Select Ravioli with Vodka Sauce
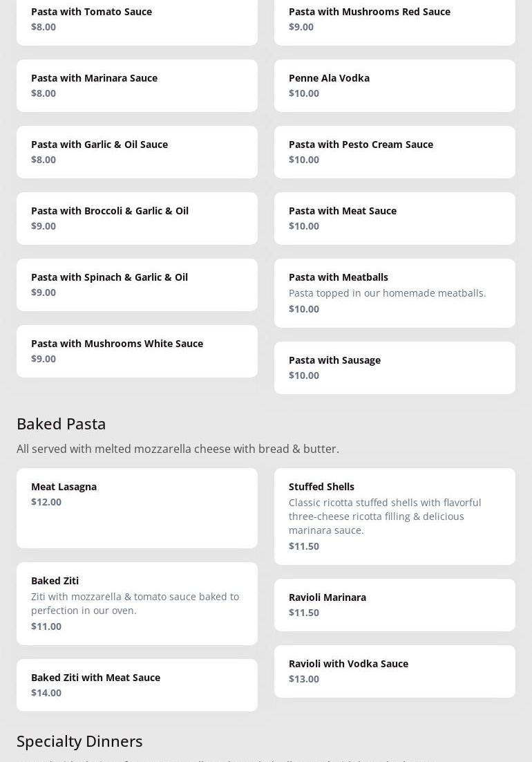Image resolution: width=532 pixels, height=762 pixels. 395,671
